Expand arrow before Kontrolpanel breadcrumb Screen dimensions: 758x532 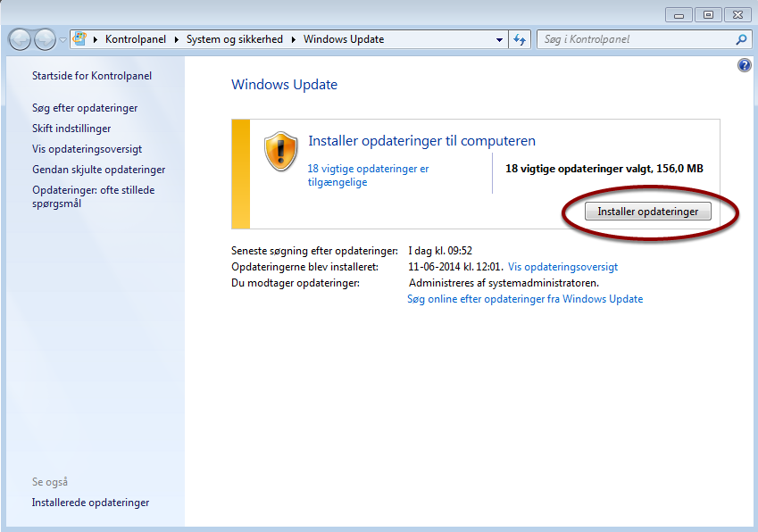(96, 39)
